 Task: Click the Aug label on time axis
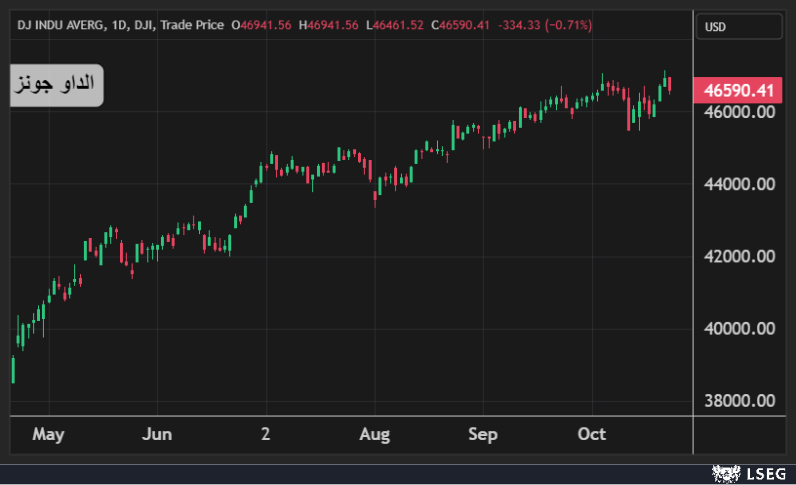point(374,435)
